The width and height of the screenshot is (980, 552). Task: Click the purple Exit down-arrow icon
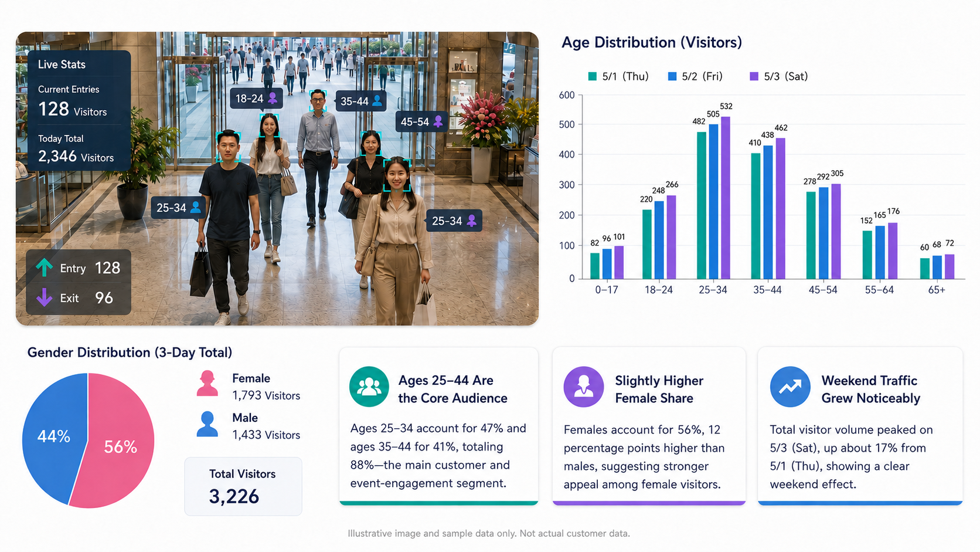pyautogui.click(x=44, y=297)
